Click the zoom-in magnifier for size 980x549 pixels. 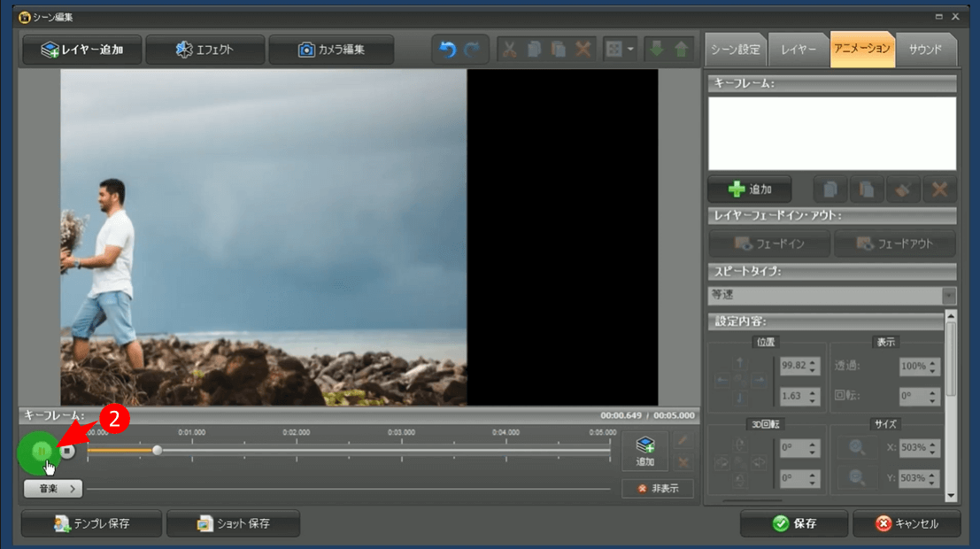pos(857,448)
